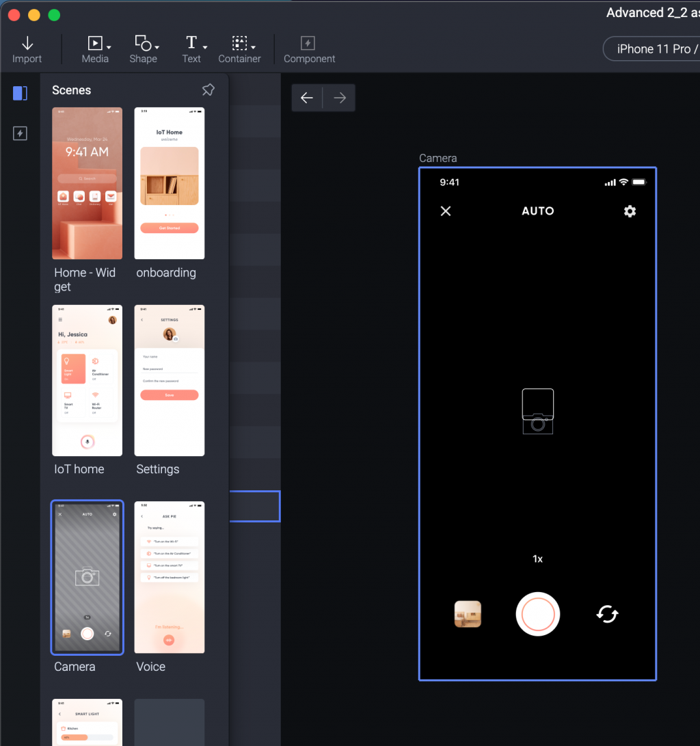Select the Settings scene thumbnail

[170, 381]
